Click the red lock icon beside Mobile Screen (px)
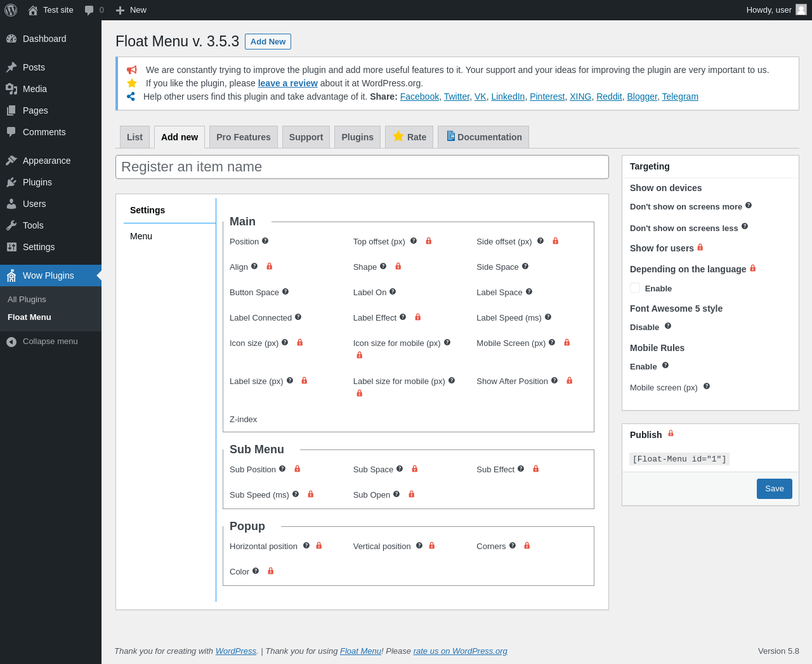812x664 pixels. pos(567,342)
